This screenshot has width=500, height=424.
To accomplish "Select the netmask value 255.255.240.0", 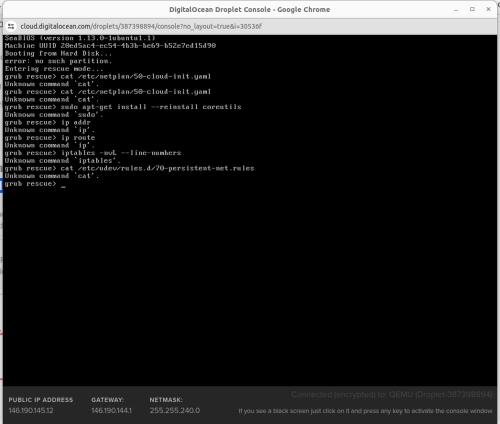I will pos(175,411).
